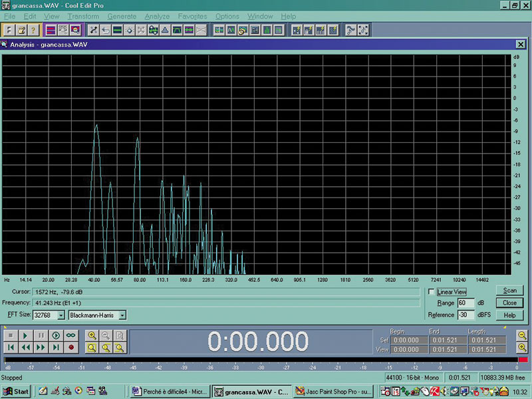Image resolution: width=532 pixels, height=399 pixels.
Task: Start playback with the Play button
Action: tap(25, 336)
